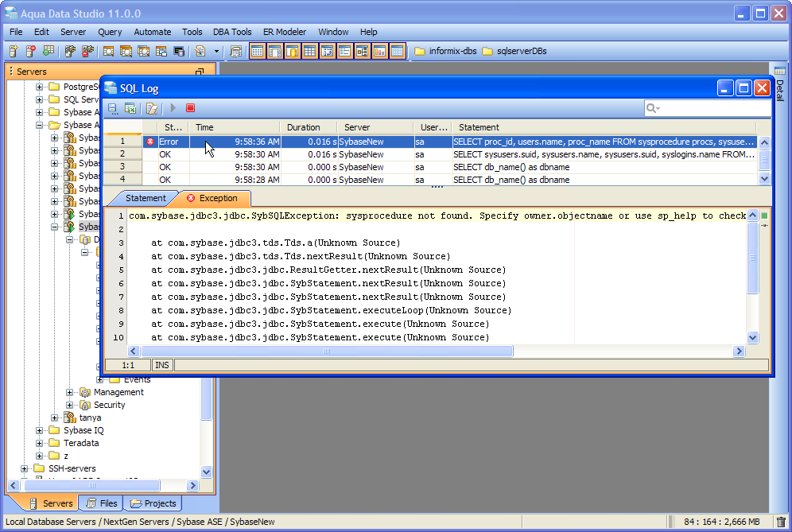Expand the Teradata folder
Image resolution: width=792 pixels, height=532 pixels.
40,443
